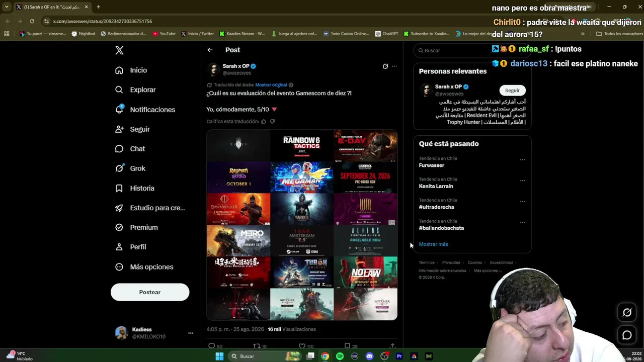Open the NO LAW game image
644x362 pixels.
[x=366, y=272]
